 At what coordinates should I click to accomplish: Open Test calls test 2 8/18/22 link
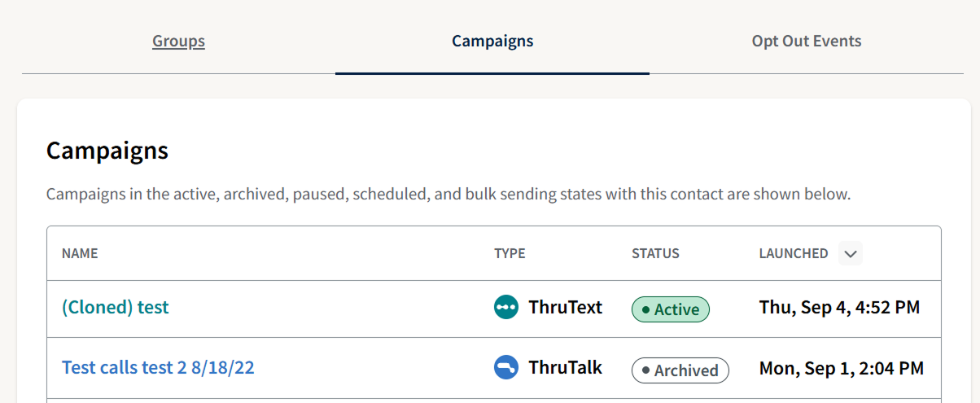click(158, 368)
